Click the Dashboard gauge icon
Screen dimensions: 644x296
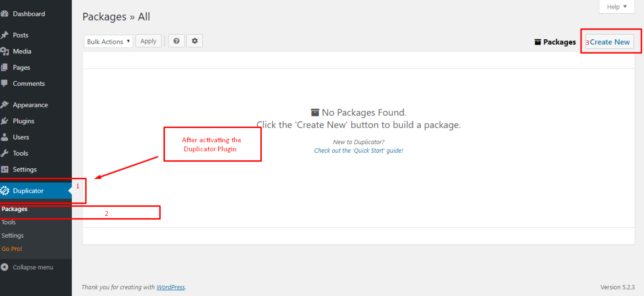pyautogui.click(x=5, y=14)
